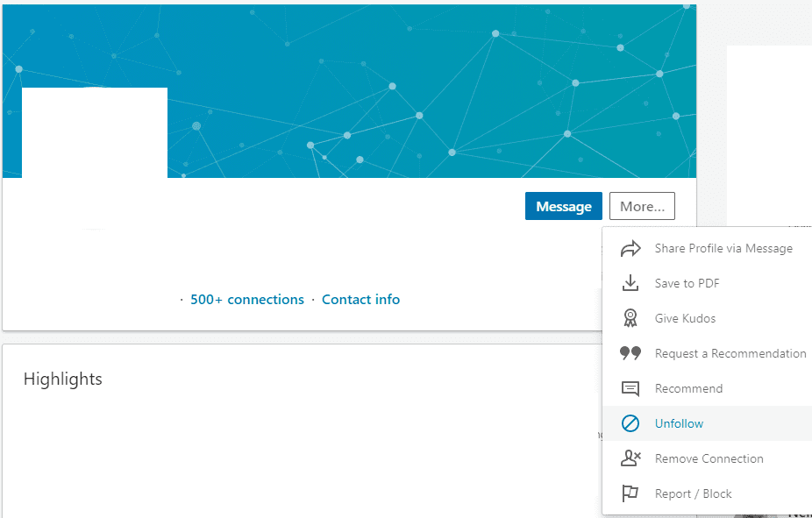This screenshot has height=518, width=812.
Task: Click the Request a Recommendation quote icon
Action: [x=630, y=353]
